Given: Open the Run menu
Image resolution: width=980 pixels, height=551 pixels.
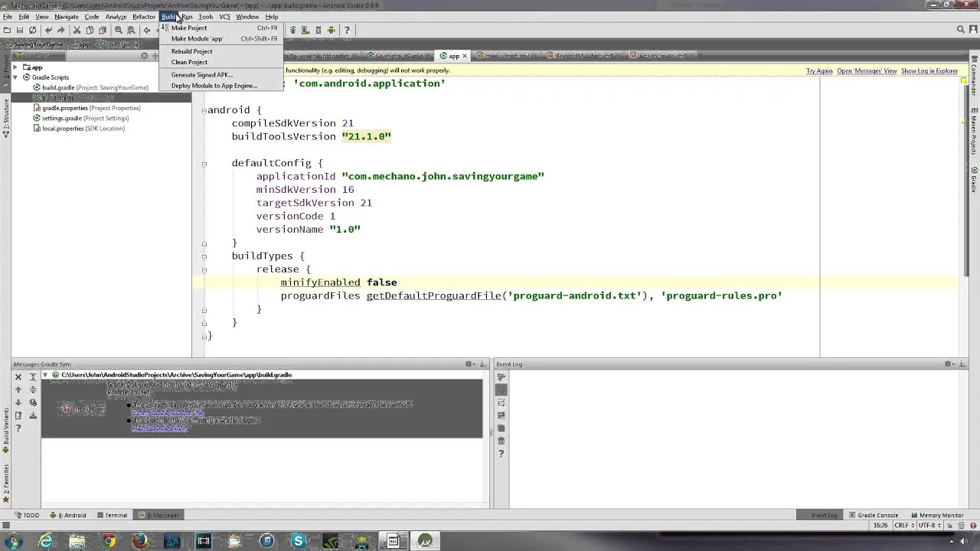Looking at the screenshot, I should [187, 17].
